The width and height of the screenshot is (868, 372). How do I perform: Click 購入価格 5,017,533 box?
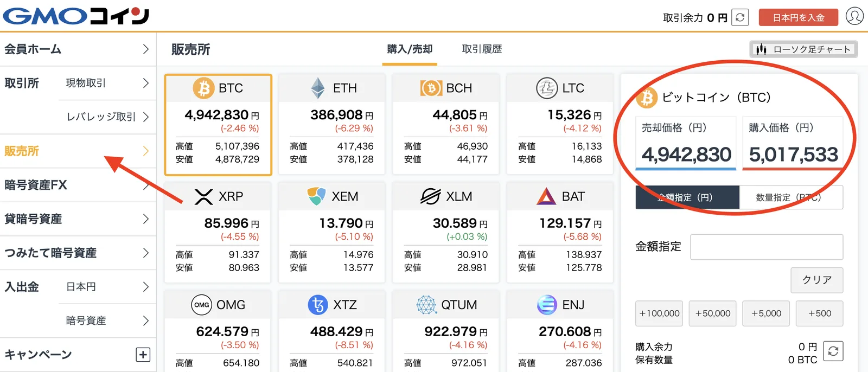coord(793,144)
